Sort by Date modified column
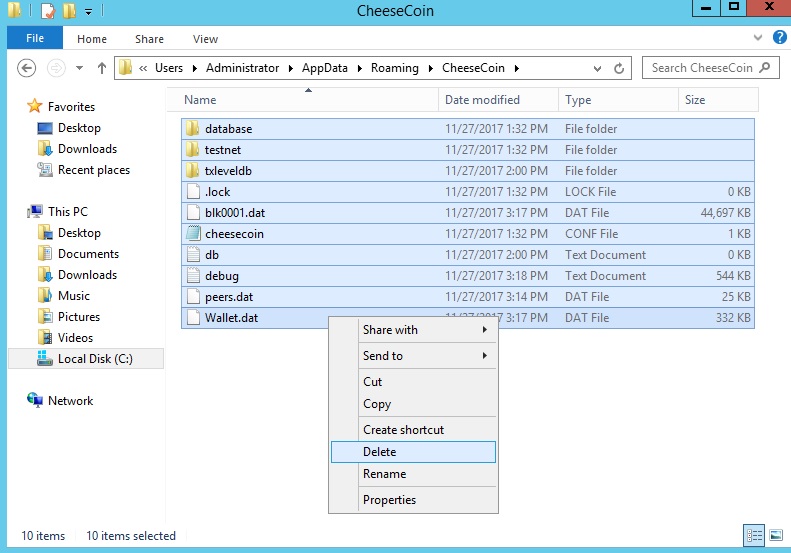 (x=498, y=99)
